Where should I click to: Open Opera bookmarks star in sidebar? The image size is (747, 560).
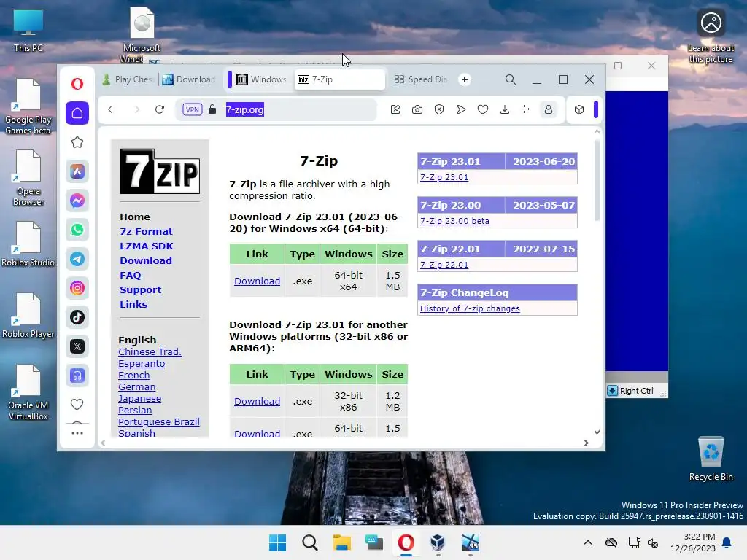pyautogui.click(x=77, y=142)
